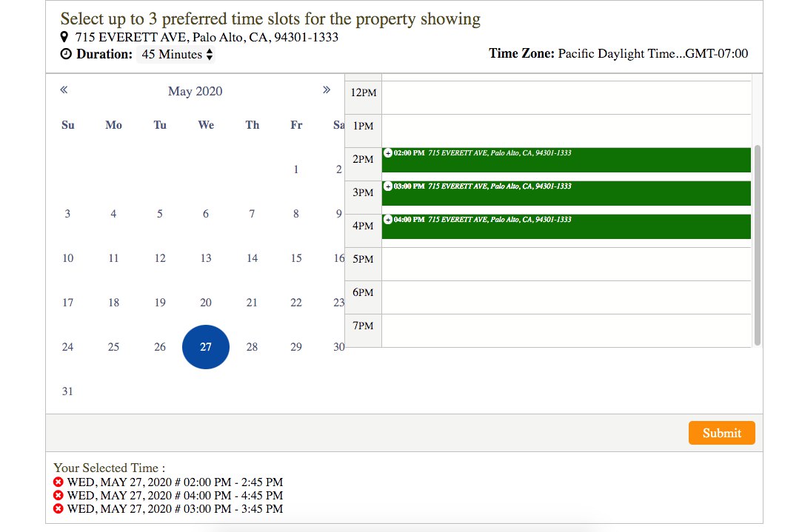This screenshot has height=532, width=802.
Task: Select May 10 on the calendar
Action: (x=67, y=258)
